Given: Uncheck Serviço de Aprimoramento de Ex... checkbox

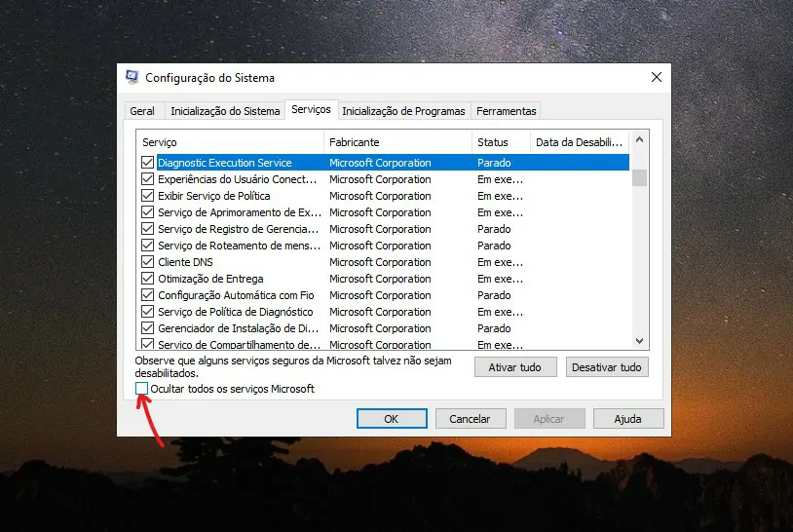Looking at the screenshot, I should [x=148, y=212].
